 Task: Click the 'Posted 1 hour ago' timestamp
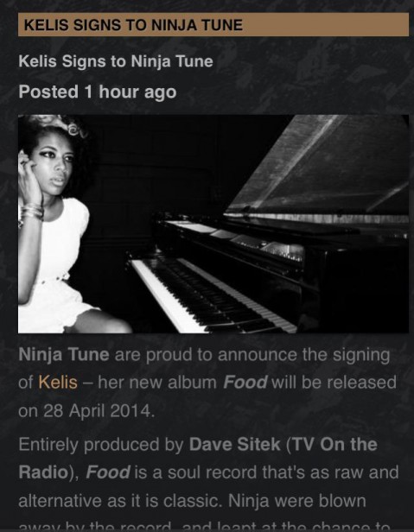[x=98, y=92]
